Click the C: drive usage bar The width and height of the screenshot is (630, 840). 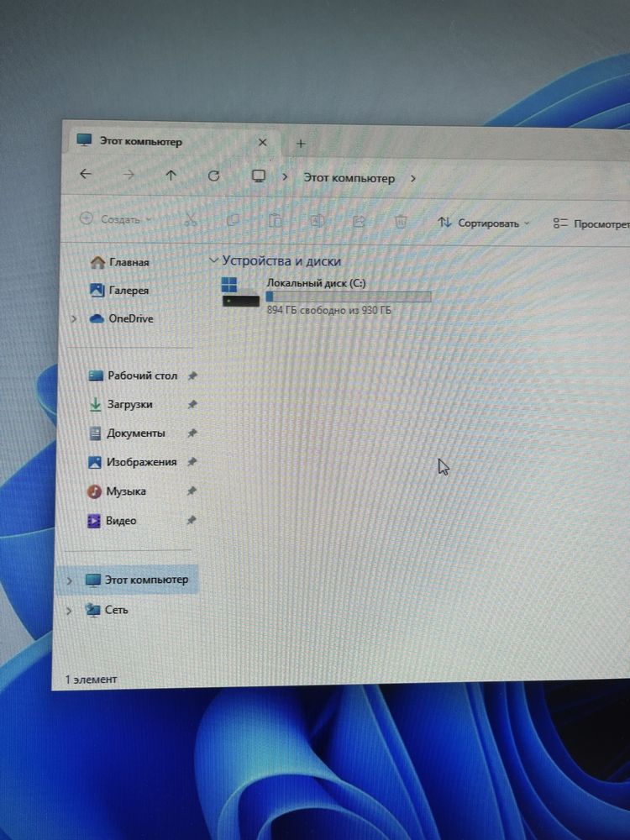click(x=349, y=297)
